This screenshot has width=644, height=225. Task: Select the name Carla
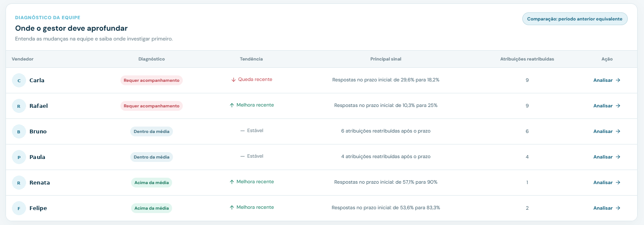click(x=37, y=81)
